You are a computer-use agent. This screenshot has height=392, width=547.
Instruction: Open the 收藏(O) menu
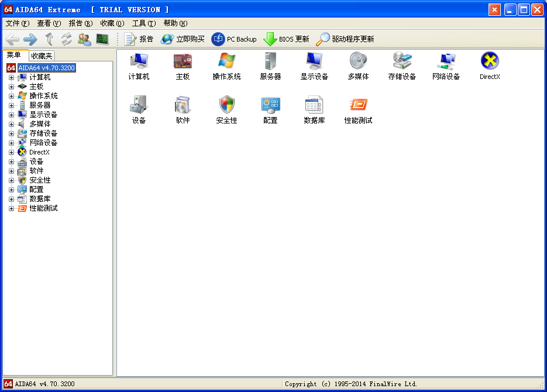112,23
